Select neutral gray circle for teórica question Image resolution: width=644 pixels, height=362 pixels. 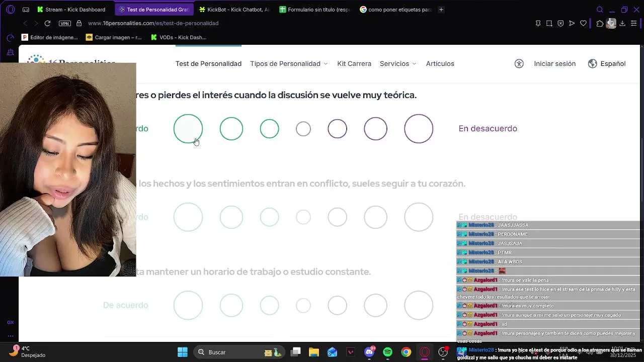click(x=303, y=129)
